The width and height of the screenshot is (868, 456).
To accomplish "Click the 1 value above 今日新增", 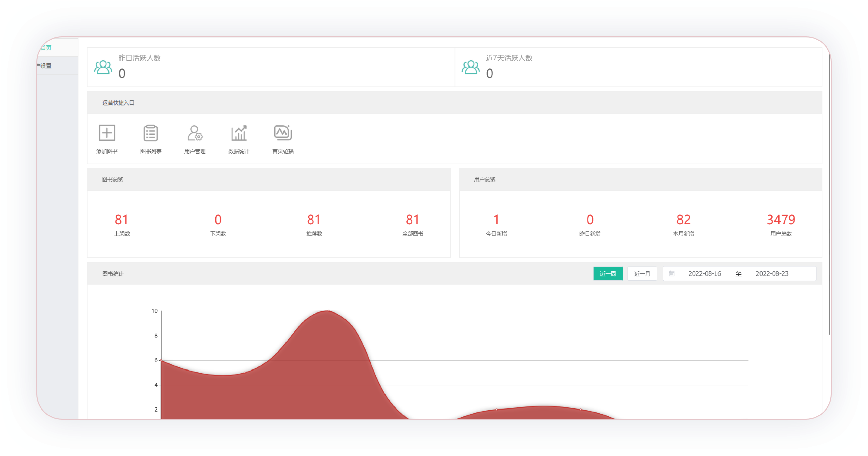I will click(496, 220).
